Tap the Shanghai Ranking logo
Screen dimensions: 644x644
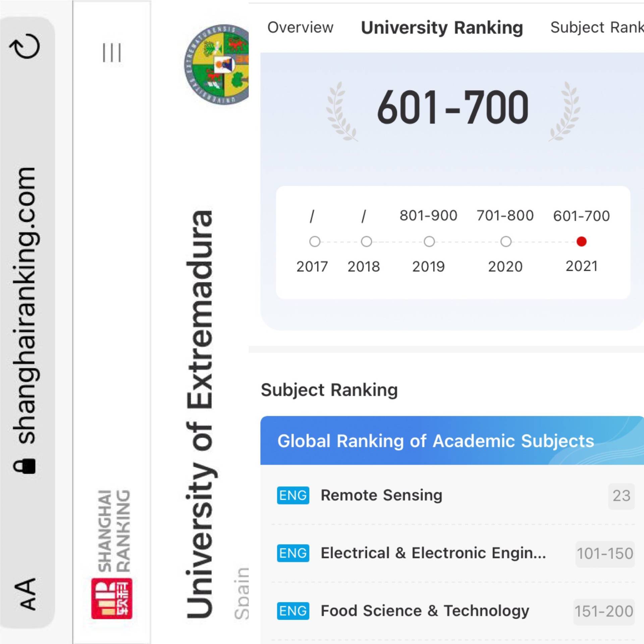tap(112, 554)
